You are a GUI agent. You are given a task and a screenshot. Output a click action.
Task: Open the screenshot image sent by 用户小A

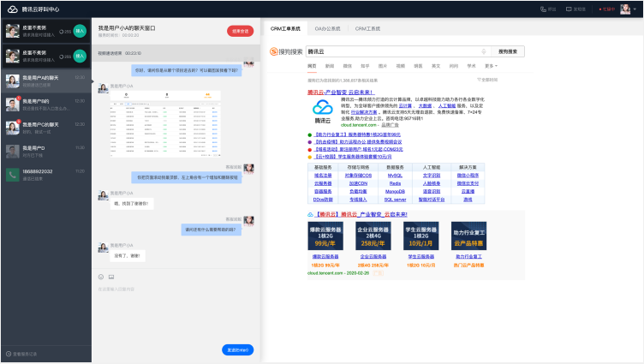[165, 124]
